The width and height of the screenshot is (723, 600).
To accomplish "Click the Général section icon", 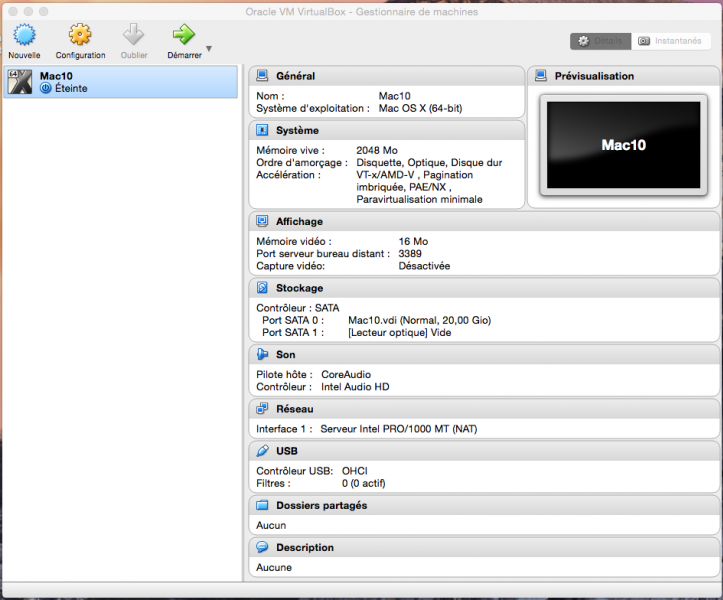I will point(262,76).
